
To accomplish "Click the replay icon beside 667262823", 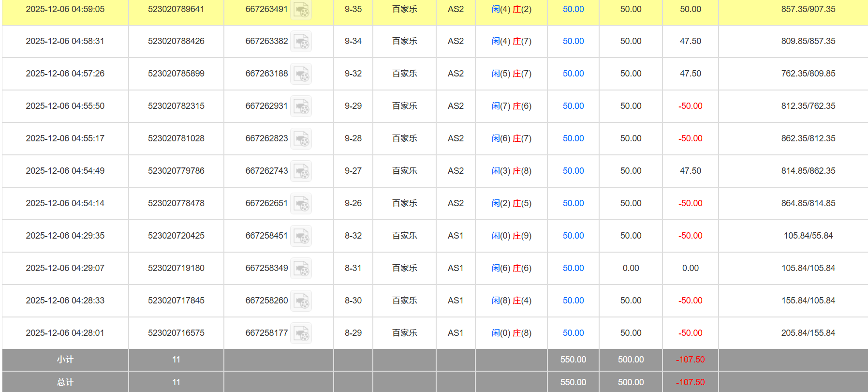I will point(301,139).
